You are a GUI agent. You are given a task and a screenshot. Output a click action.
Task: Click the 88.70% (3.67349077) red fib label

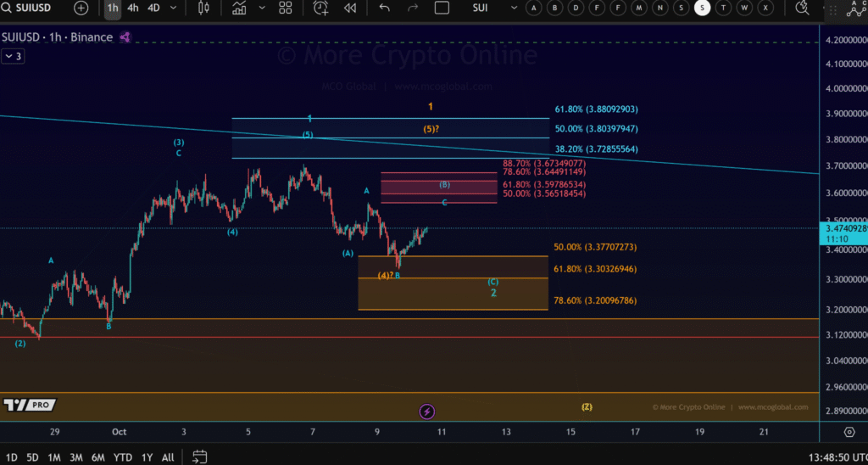(x=544, y=164)
